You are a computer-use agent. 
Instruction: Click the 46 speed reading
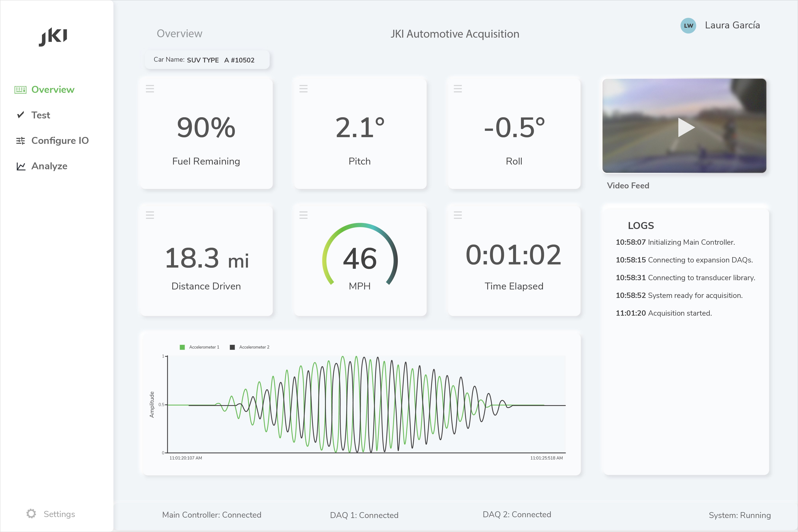pos(360,259)
